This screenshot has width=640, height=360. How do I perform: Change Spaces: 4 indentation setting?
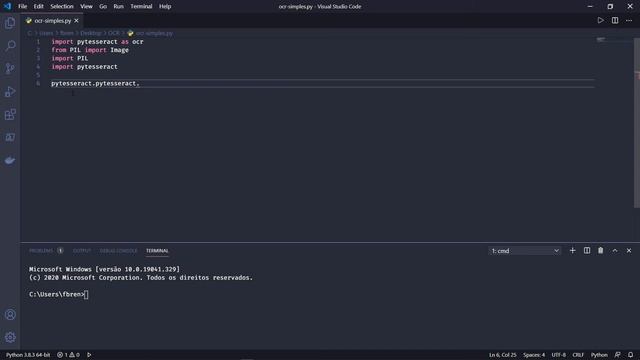534,355
